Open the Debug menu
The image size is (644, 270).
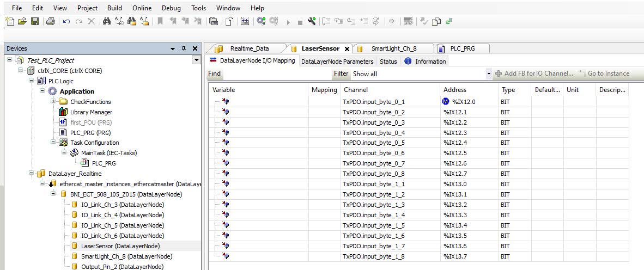[171, 8]
